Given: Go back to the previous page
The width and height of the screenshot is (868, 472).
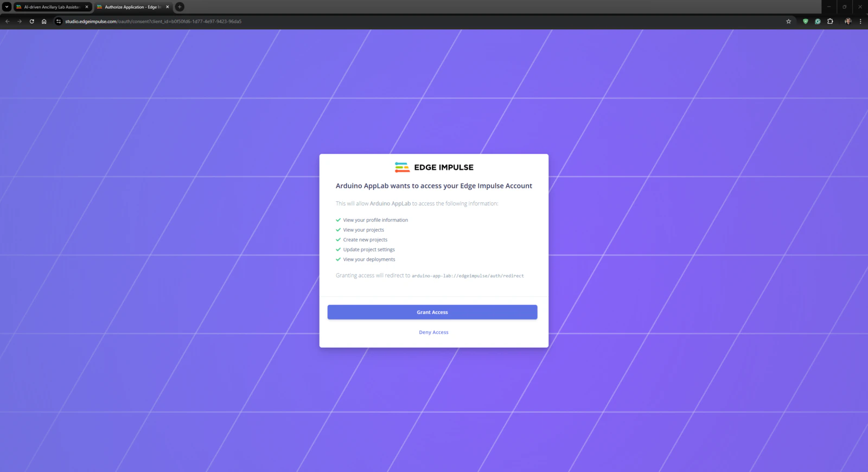Looking at the screenshot, I should (x=8, y=22).
